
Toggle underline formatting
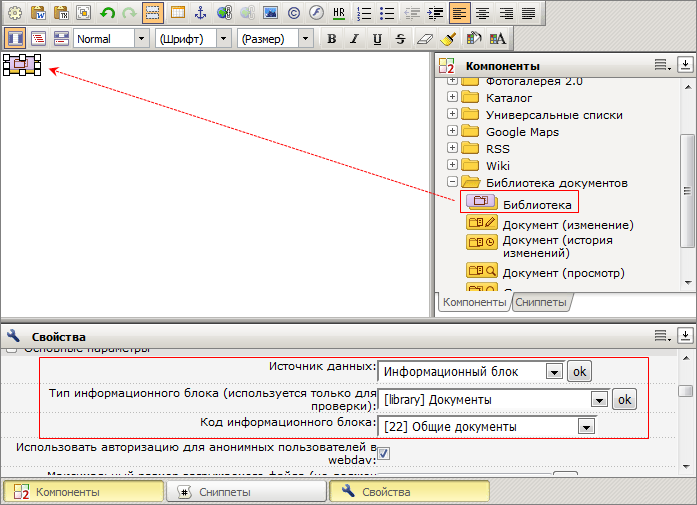[x=377, y=39]
